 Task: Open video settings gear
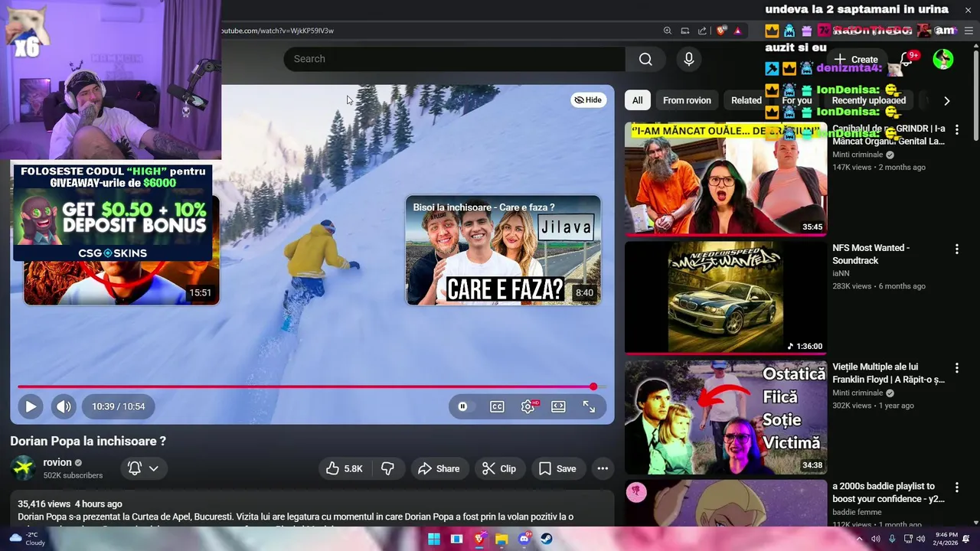528,406
